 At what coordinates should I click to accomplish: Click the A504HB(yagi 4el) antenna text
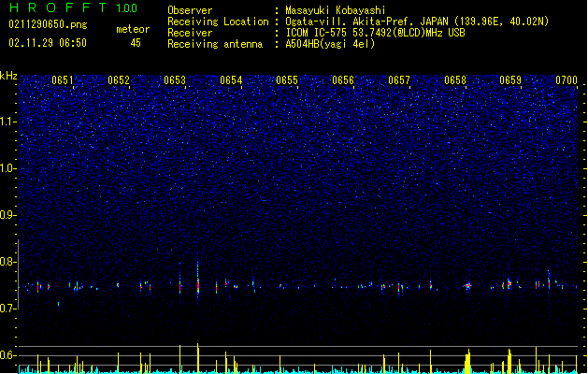330,44
